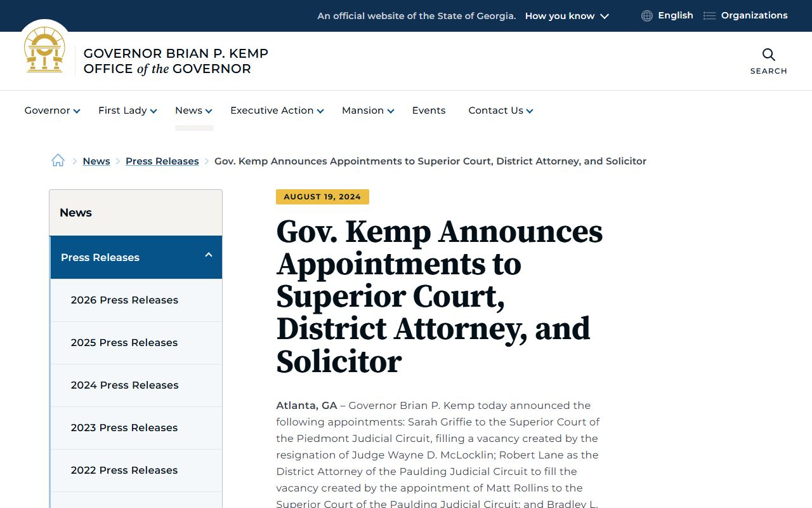Open 2024 Press Releases in sidebar
Screen dimensions: 812x508
[x=136, y=385]
